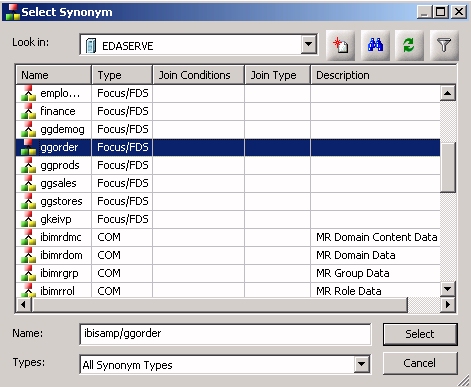Click the icon beside ibimrdom synonym
The width and height of the screenshot is (471, 387).
click(x=28, y=255)
